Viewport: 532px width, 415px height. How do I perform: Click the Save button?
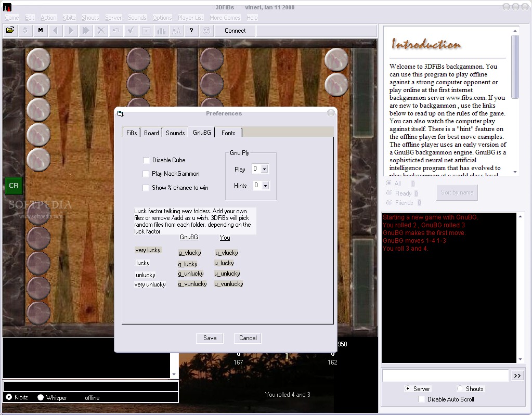pyautogui.click(x=210, y=338)
